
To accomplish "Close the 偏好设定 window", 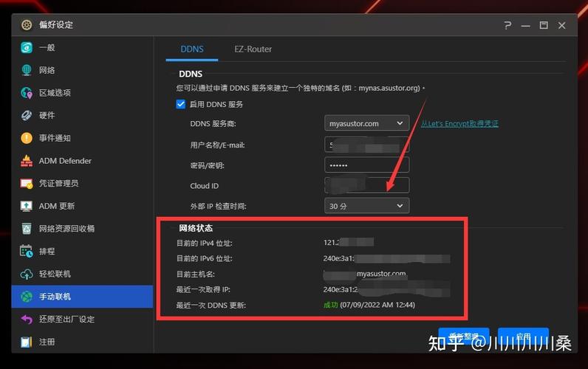I will coord(561,25).
